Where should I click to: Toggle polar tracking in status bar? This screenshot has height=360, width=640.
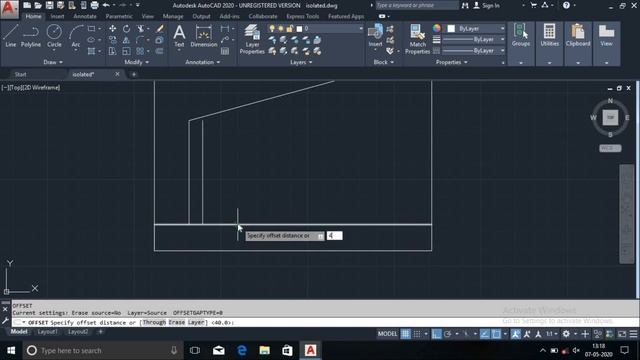point(448,334)
